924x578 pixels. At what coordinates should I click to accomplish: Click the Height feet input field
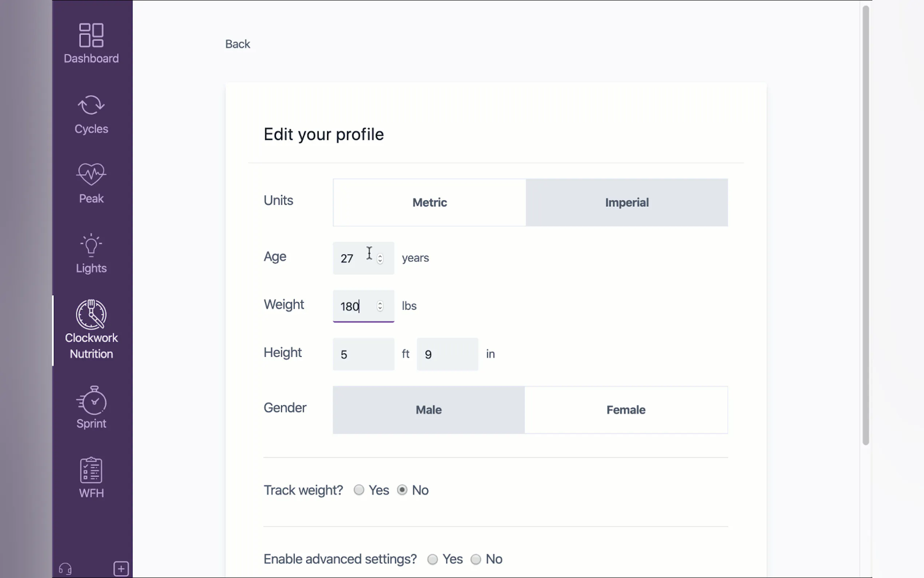pyautogui.click(x=363, y=355)
